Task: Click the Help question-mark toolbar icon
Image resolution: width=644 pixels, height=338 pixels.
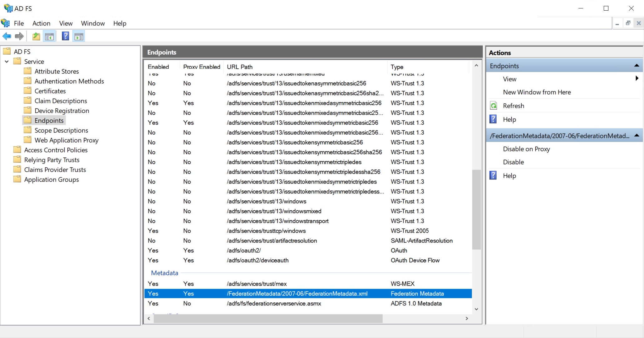Action: (x=66, y=36)
